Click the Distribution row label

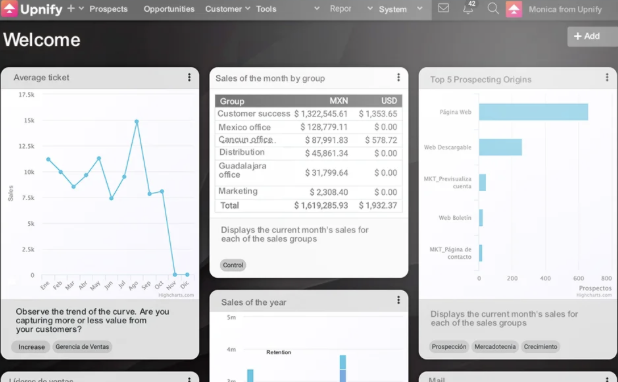242,152
